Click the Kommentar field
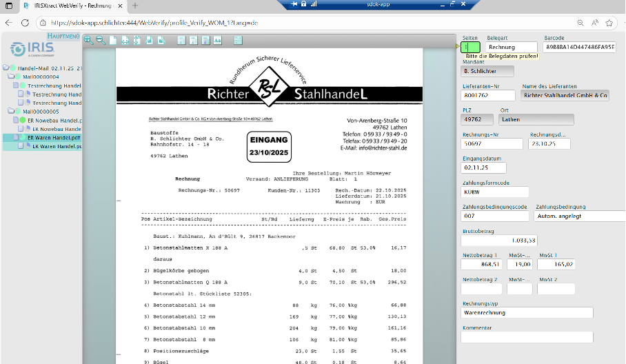Screen dimensions: 626x364 tap(527, 337)
